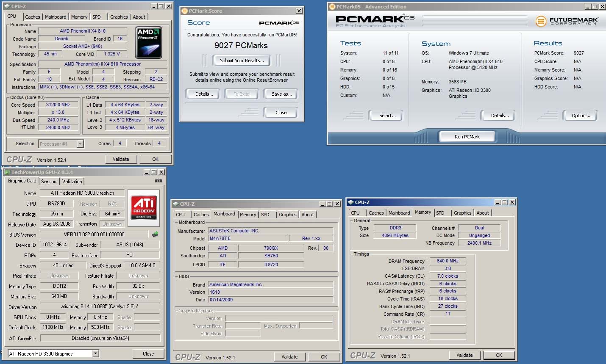Click the RS780D GPU field
The height and width of the screenshot is (364, 606).
pos(56,204)
